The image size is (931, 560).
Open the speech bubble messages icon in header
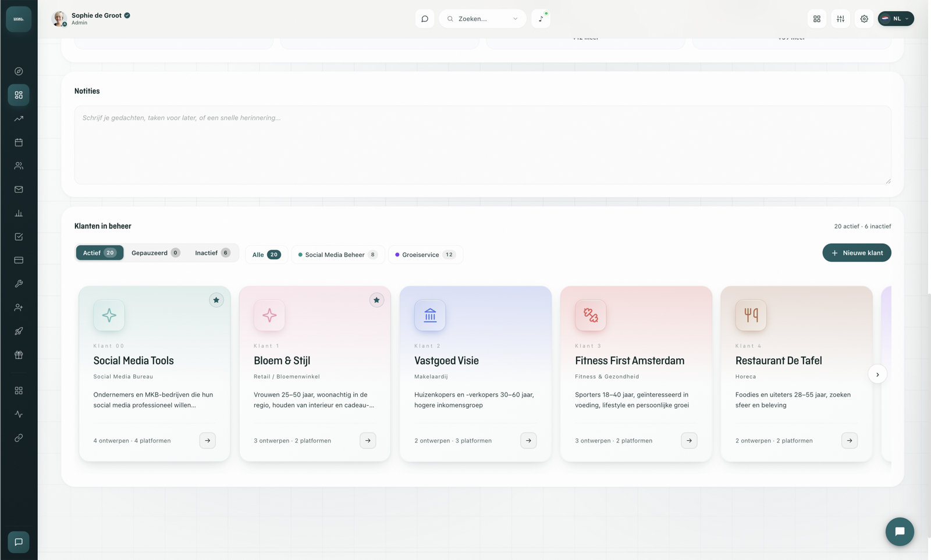point(425,19)
